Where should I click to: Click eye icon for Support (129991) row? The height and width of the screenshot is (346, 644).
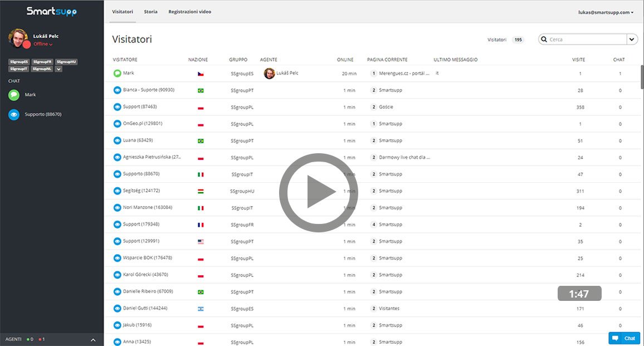[117, 242]
